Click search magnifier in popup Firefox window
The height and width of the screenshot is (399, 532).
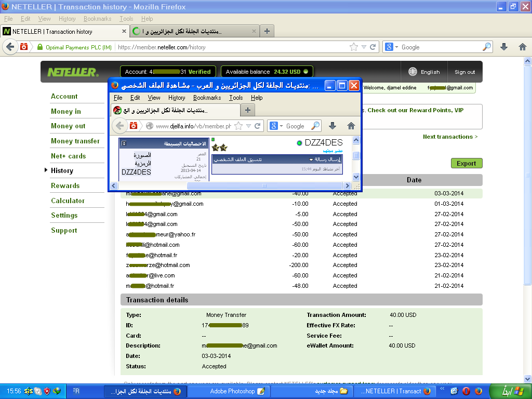315,126
